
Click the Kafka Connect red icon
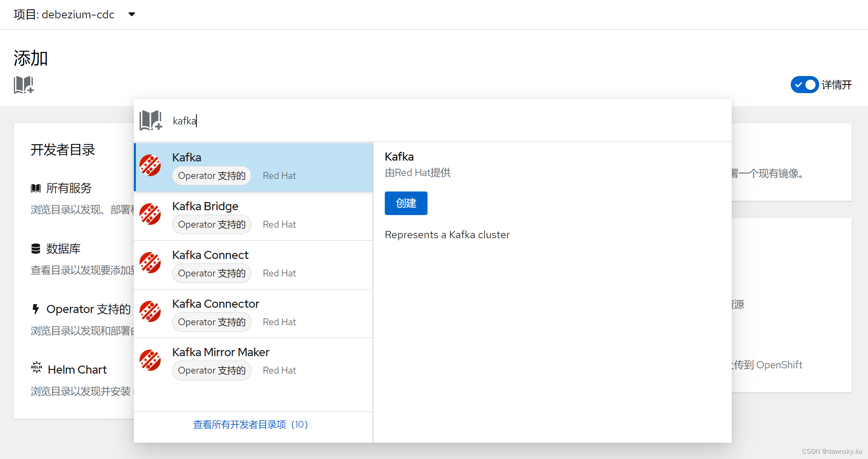pos(150,263)
